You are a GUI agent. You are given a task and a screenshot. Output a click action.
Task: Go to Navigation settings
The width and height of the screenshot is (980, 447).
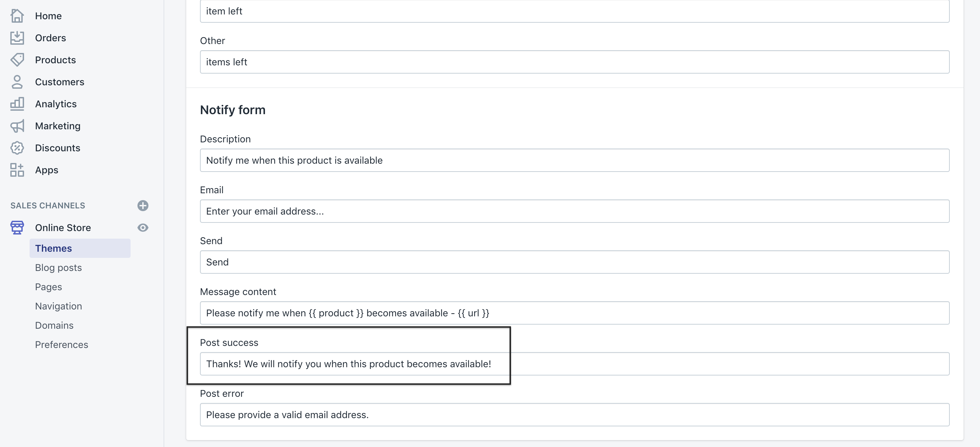click(x=58, y=306)
